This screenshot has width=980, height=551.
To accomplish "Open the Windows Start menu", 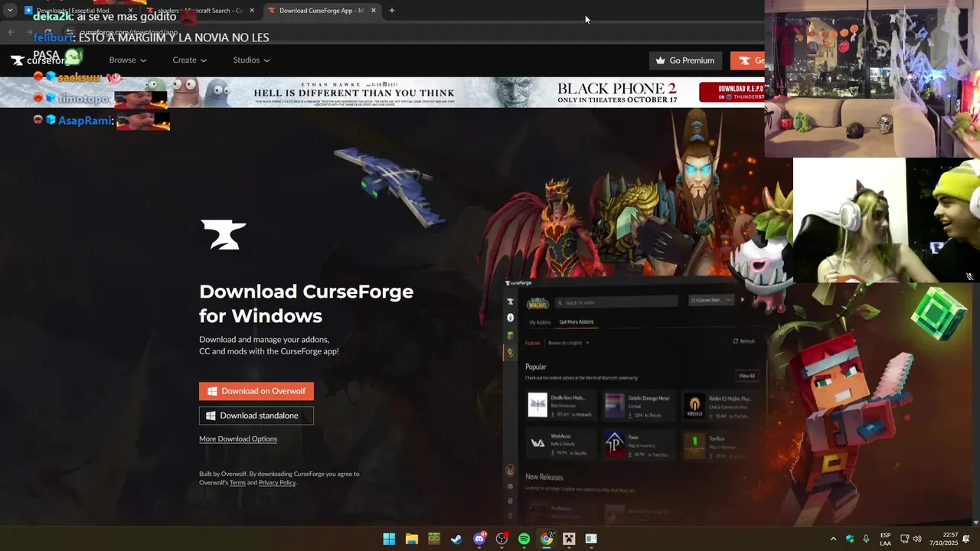I will coord(389,539).
